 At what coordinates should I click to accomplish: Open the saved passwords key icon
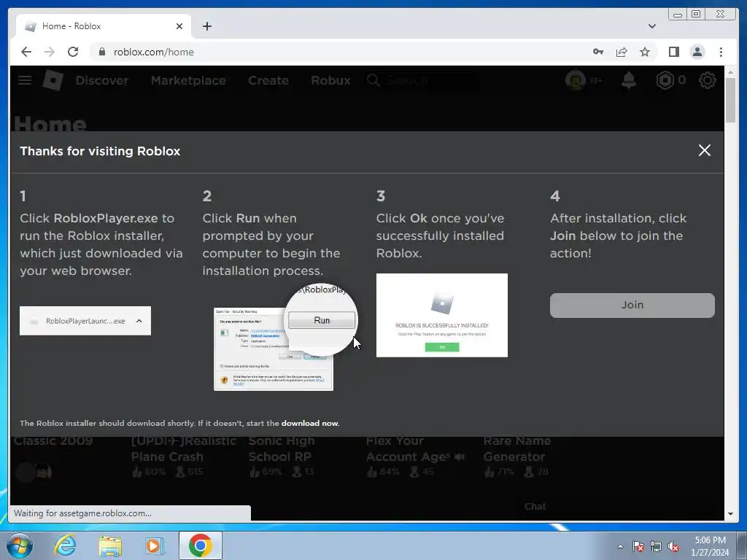(x=598, y=52)
